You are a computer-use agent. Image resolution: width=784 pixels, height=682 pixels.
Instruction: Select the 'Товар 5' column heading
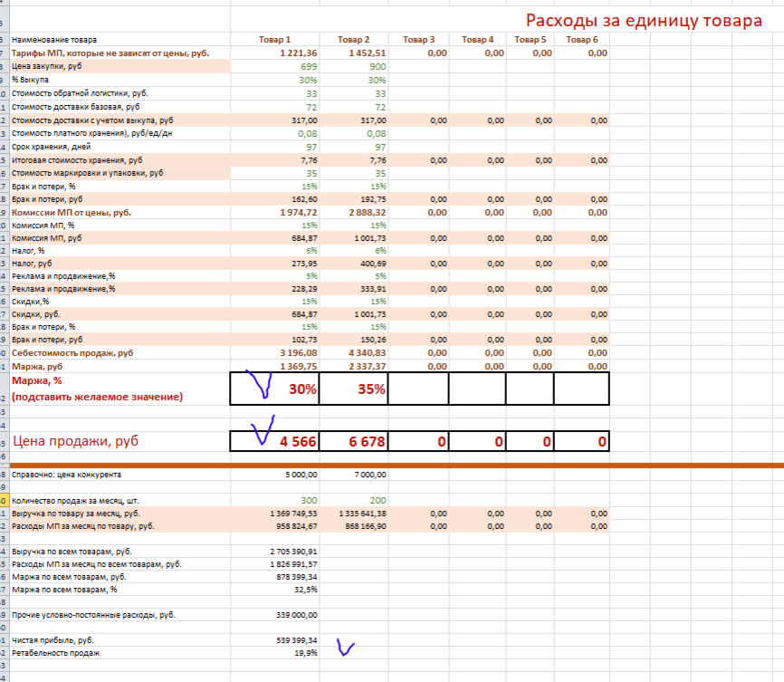point(530,40)
